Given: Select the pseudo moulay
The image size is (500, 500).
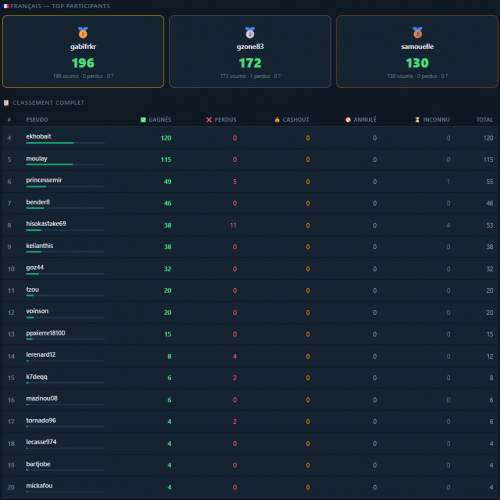Looking at the screenshot, I should [37, 159].
